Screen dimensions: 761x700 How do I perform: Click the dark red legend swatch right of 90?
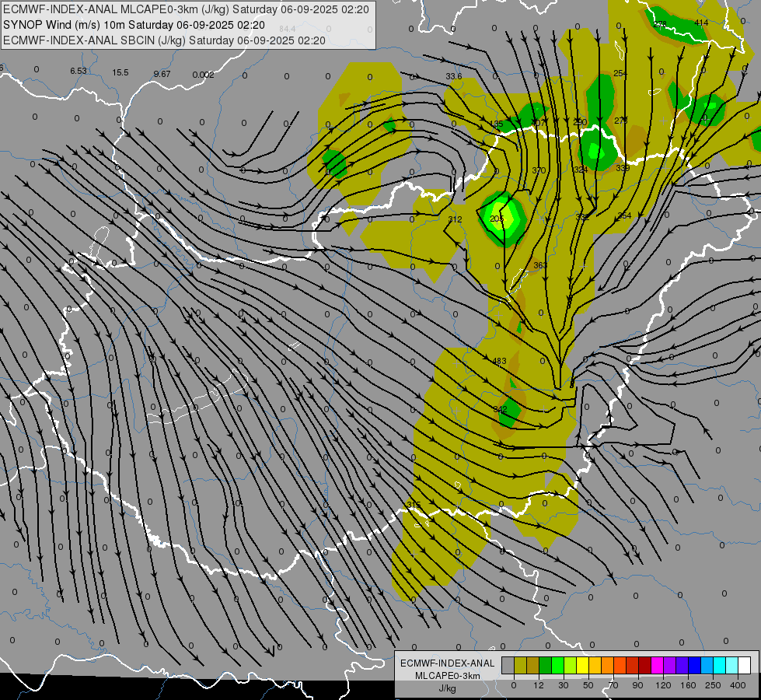point(644,665)
